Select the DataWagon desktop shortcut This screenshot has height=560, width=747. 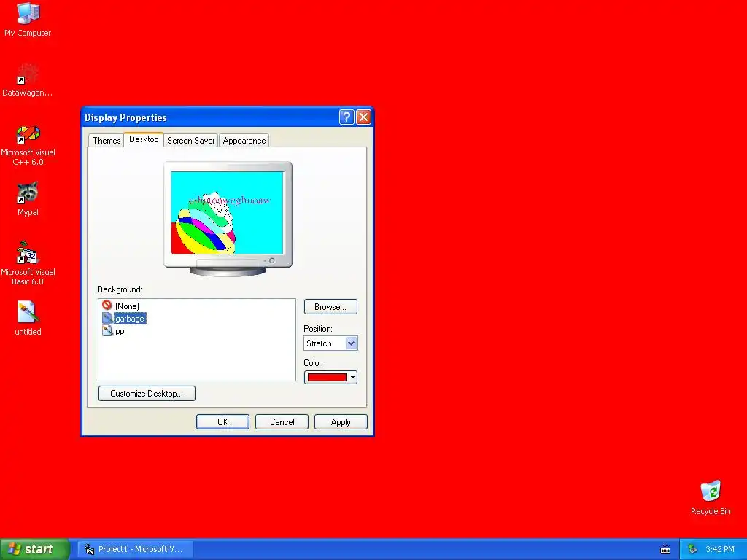(28, 79)
